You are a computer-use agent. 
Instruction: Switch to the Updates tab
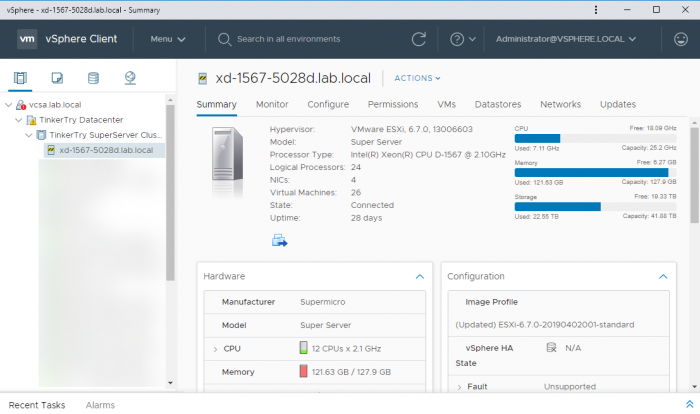coord(618,104)
